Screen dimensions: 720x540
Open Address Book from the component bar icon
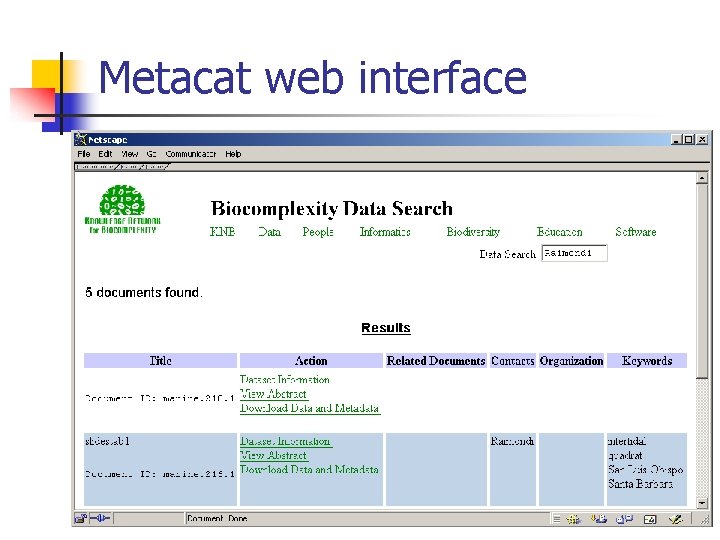coord(650,519)
